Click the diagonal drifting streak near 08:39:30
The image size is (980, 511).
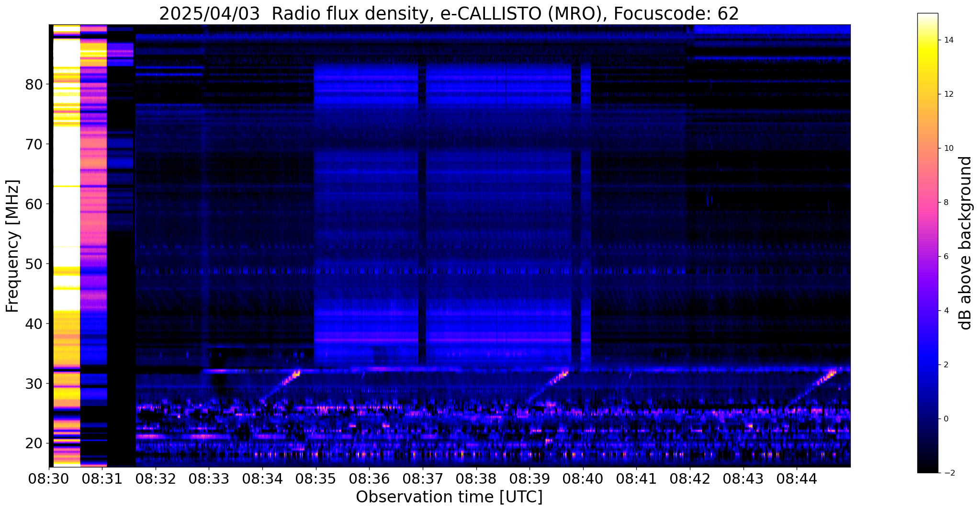548,386
